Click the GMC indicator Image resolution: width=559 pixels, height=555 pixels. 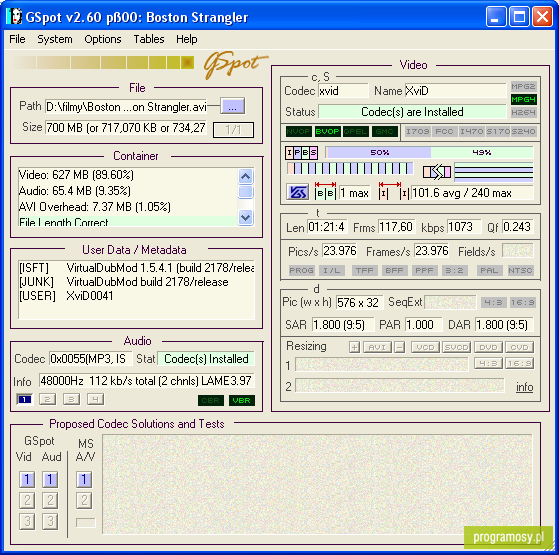tap(384, 132)
